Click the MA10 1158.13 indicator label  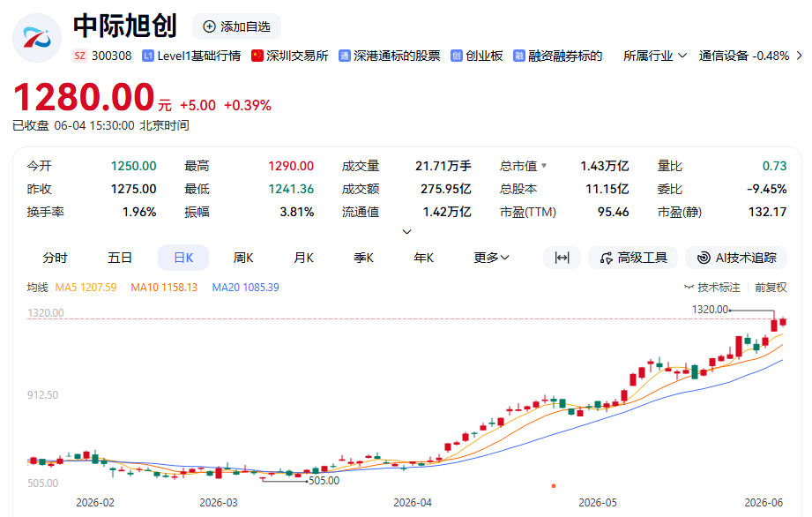point(164,288)
